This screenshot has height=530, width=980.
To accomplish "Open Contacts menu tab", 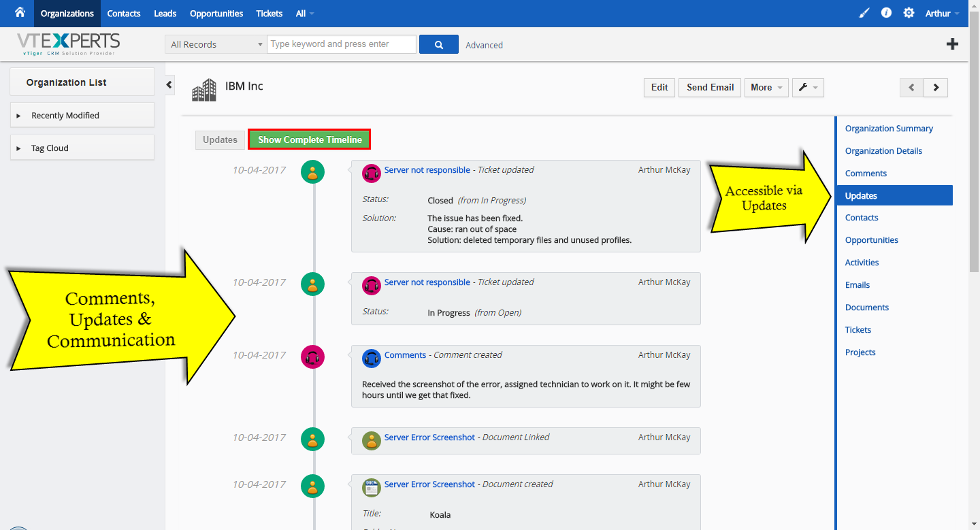I will click(124, 14).
